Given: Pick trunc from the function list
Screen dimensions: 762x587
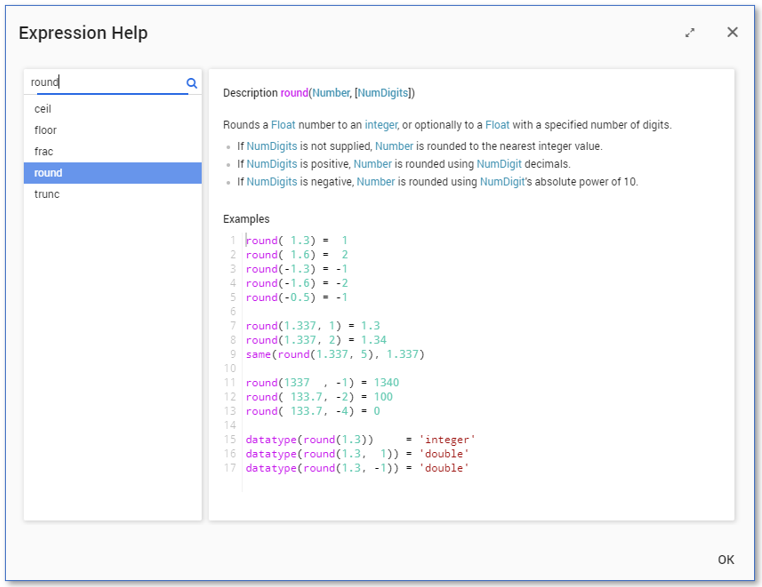Looking at the screenshot, I should coord(47,194).
